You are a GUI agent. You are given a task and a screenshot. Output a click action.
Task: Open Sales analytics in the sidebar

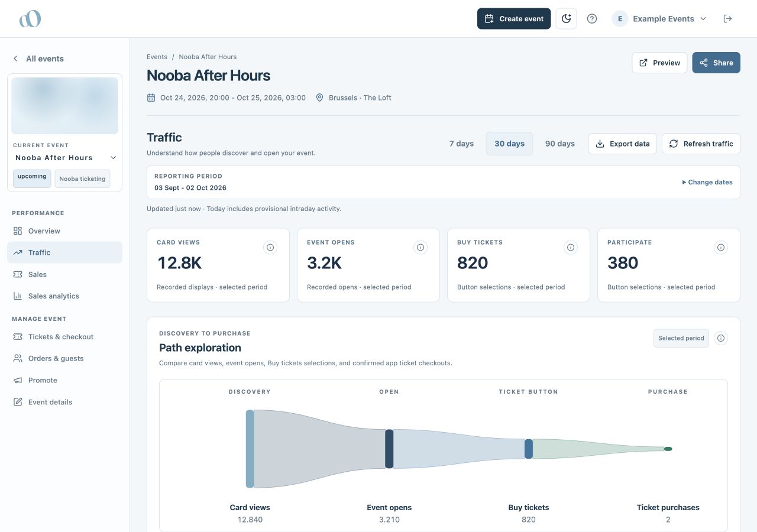coord(65,296)
